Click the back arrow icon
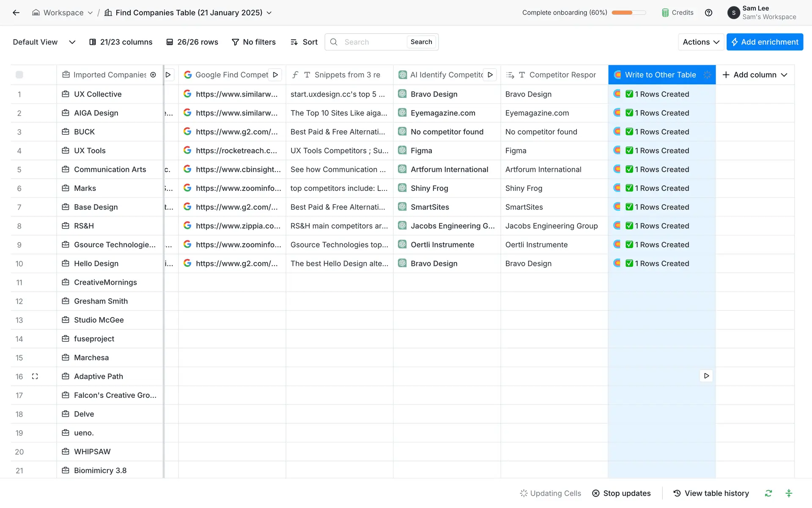This screenshot has width=812, height=508. (16, 13)
